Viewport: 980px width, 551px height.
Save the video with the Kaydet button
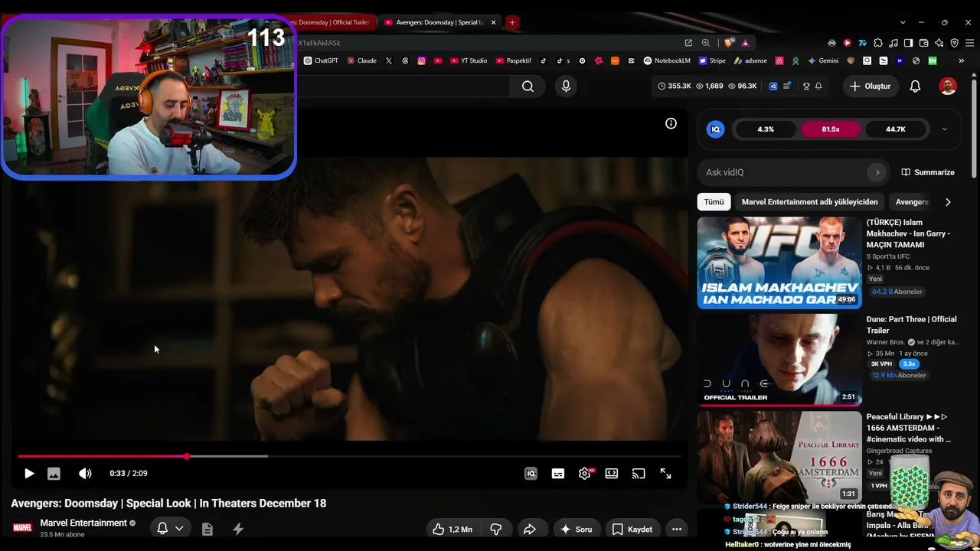(632, 530)
